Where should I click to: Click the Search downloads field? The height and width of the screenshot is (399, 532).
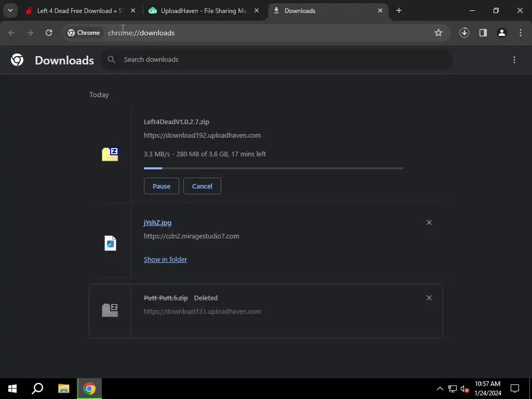(x=277, y=60)
